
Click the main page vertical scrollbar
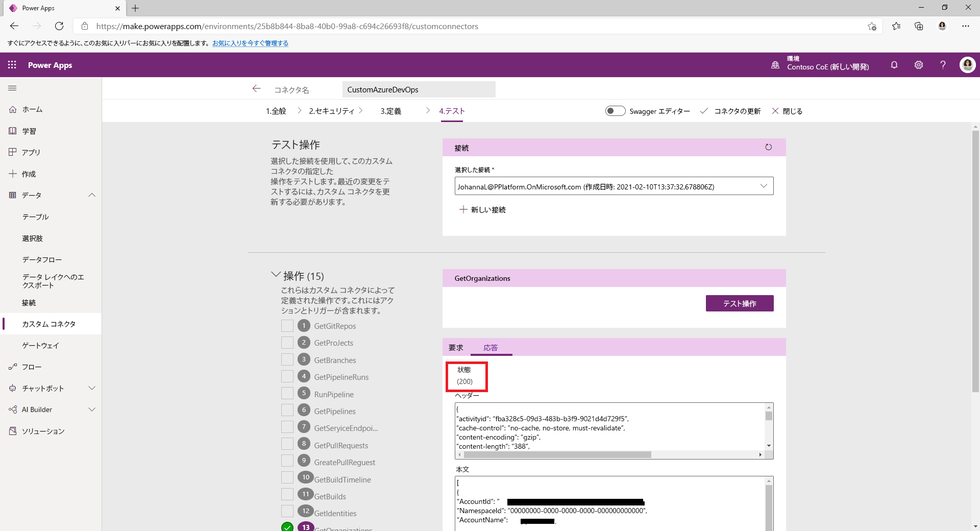point(975,260)
